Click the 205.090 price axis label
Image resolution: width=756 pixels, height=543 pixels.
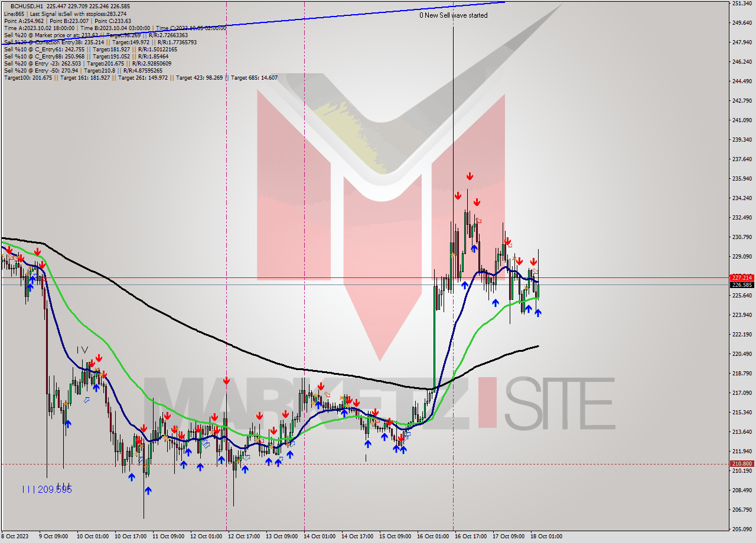coord(741,529)
